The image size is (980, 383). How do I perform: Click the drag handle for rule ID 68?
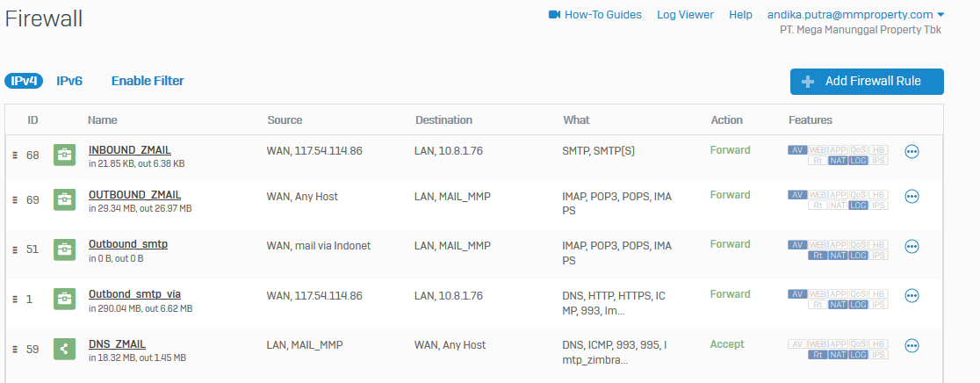click(15, 155)
